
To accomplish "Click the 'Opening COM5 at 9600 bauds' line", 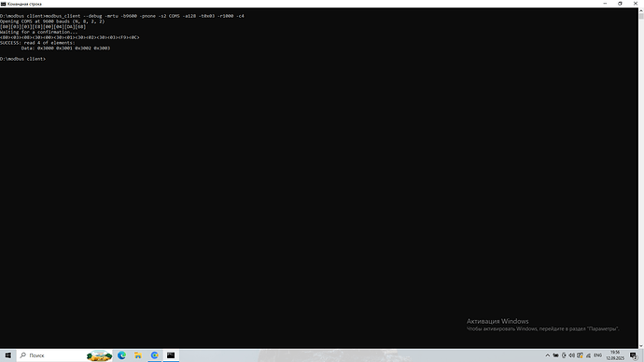I will tap(52, 21).
